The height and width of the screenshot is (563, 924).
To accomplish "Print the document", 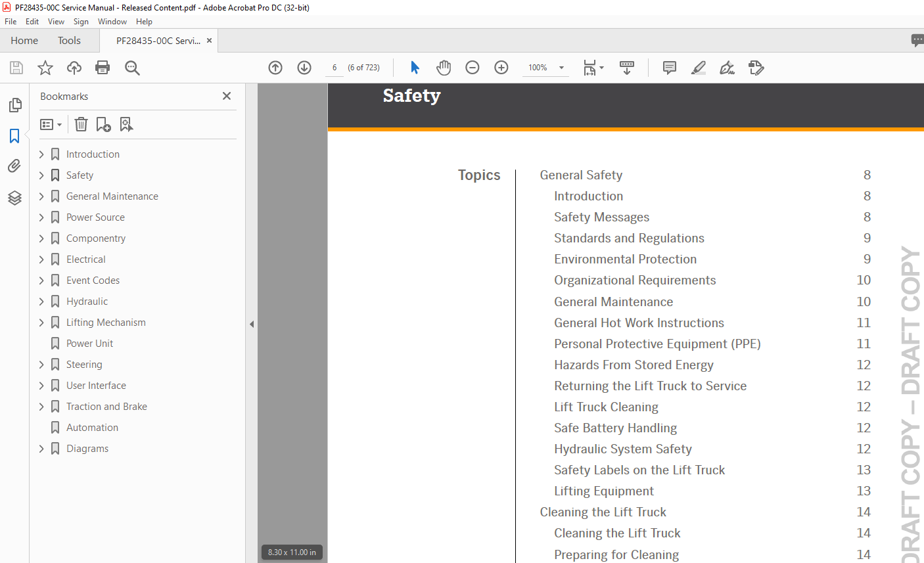I will pos(103,68).
